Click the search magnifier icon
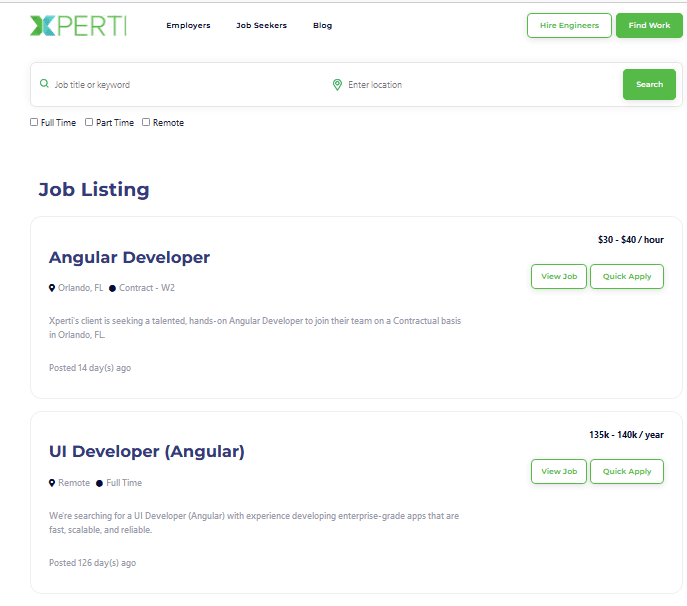This screenshot has height=606, width=687. [44, 83]
